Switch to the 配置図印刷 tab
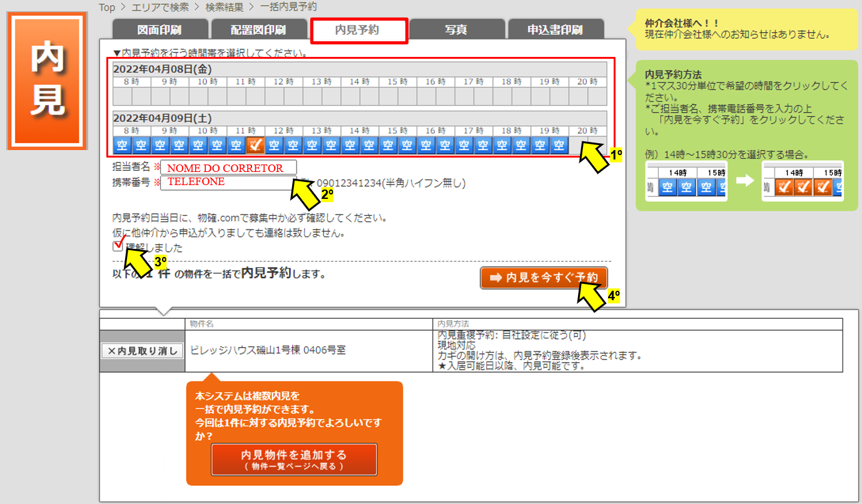The height and width of the screenshot is (504, 862). coord(258,30)
